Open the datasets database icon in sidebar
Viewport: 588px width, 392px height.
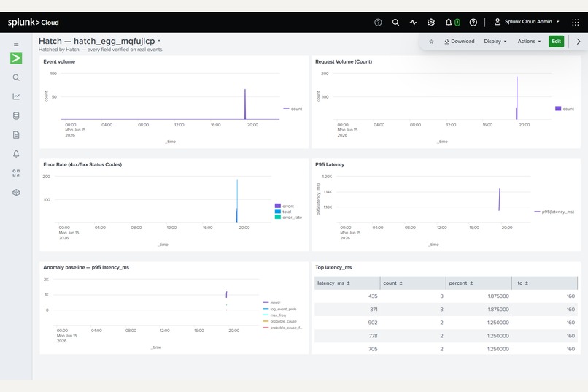coord(16,116)
